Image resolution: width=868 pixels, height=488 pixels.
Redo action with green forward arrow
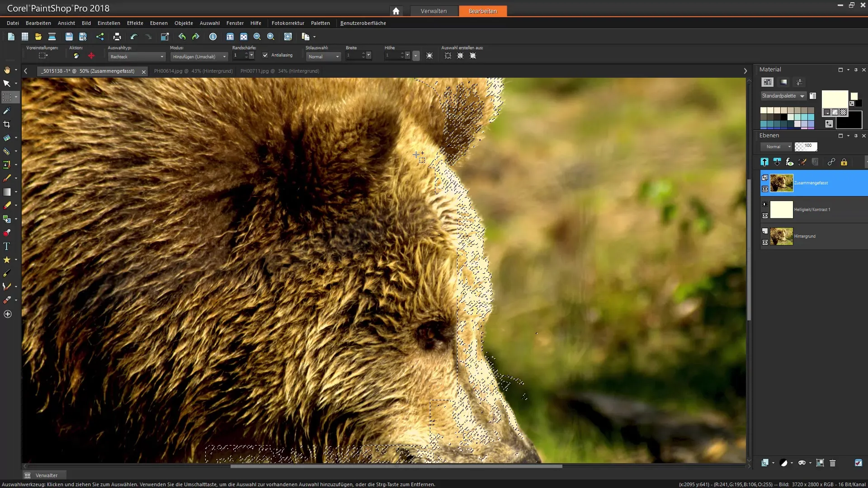point(196,37)
